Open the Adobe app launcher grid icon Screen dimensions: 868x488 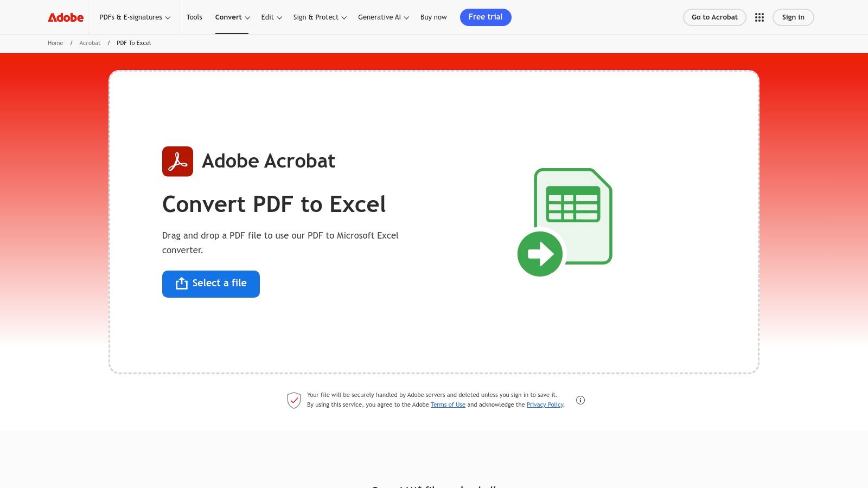pos(759,17)
